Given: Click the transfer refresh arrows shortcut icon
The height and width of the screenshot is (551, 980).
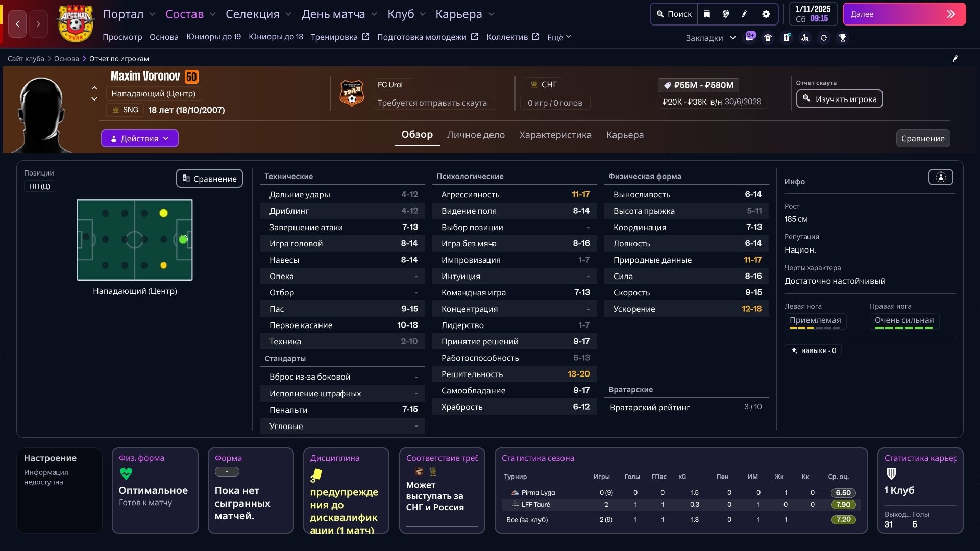Looking at the screenshot, I should pos(824,38).
